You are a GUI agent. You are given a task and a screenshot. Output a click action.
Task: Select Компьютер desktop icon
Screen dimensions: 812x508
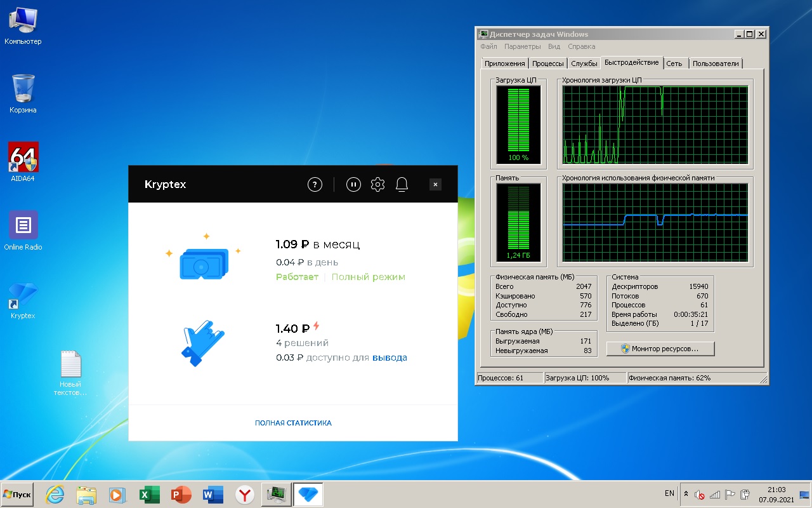[23, 27]
